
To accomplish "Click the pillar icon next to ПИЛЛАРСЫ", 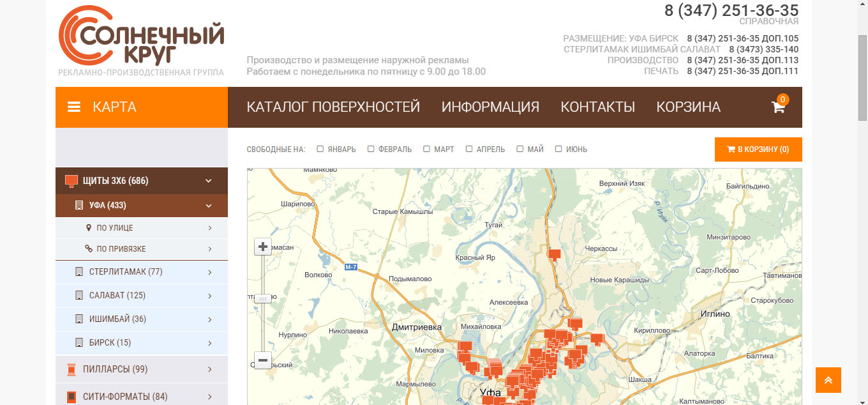I will 71,369.
